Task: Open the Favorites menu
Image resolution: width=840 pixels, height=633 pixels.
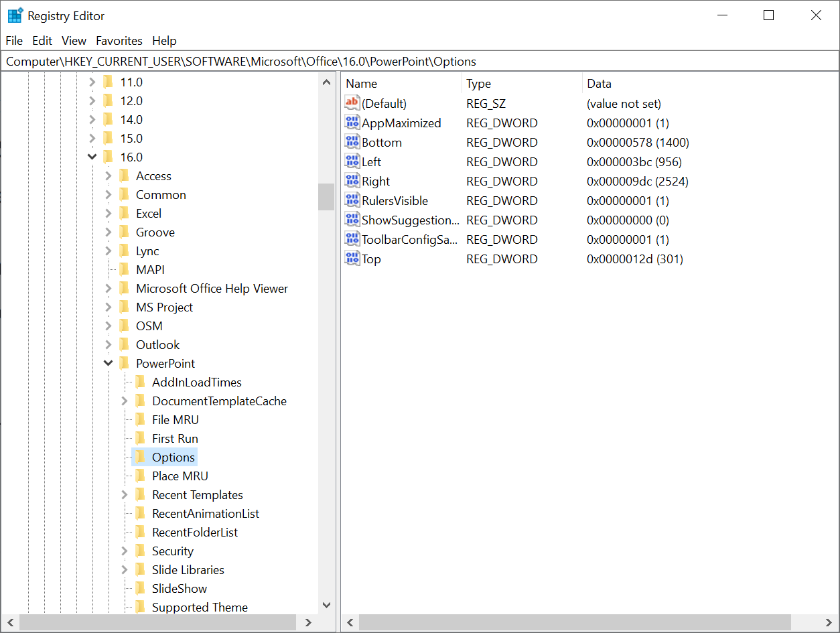Action: [119, 40]
